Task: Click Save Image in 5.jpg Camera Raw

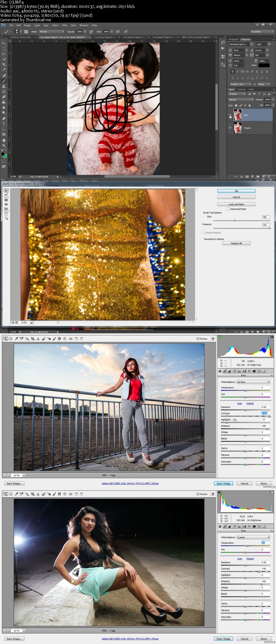Action: coord(14,639)
